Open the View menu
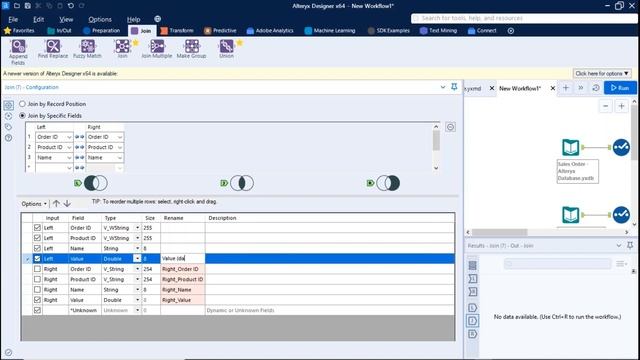 pyautogui.click(x=66, y=19)
